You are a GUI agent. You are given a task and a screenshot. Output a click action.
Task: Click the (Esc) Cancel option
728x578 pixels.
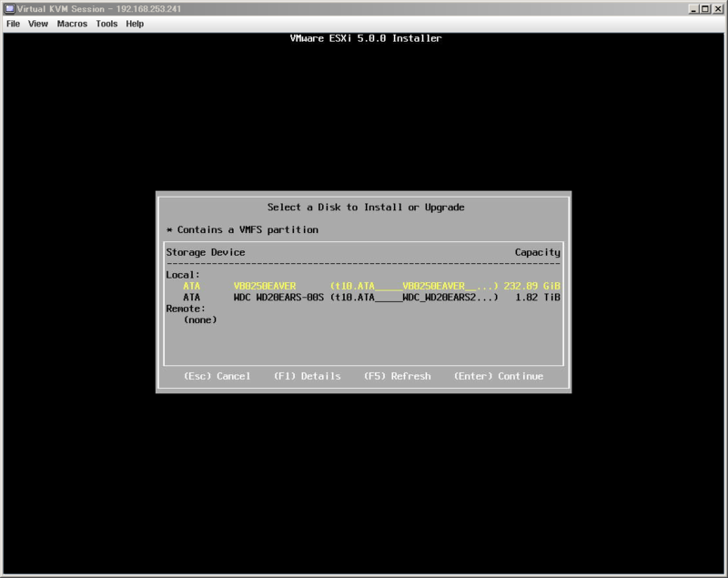pyautogui.click(x=217, y=376)
